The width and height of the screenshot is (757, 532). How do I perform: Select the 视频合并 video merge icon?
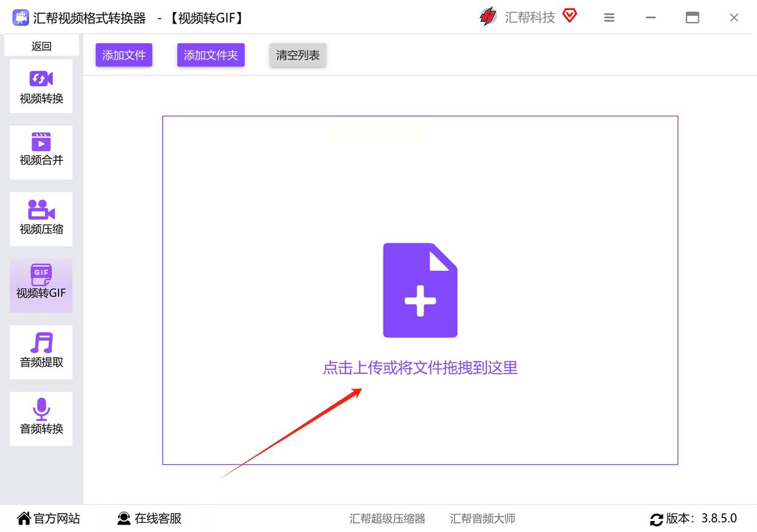tap(41, 142)
